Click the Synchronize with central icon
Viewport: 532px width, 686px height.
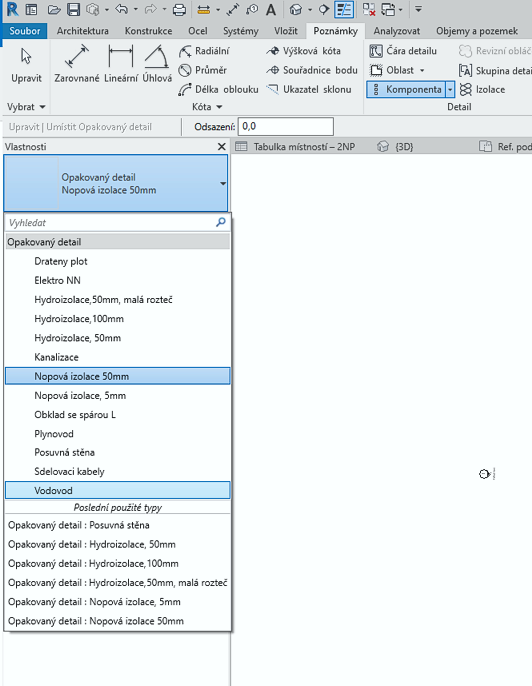[92, 9]
